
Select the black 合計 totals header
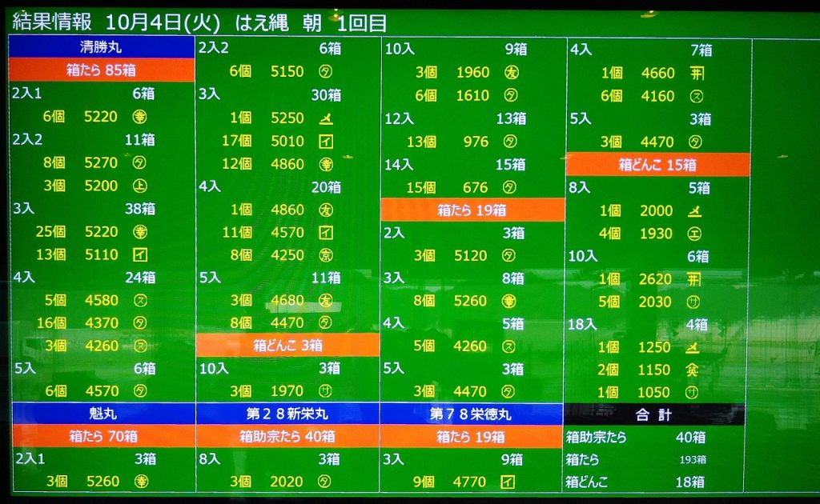tap(654, 415)
